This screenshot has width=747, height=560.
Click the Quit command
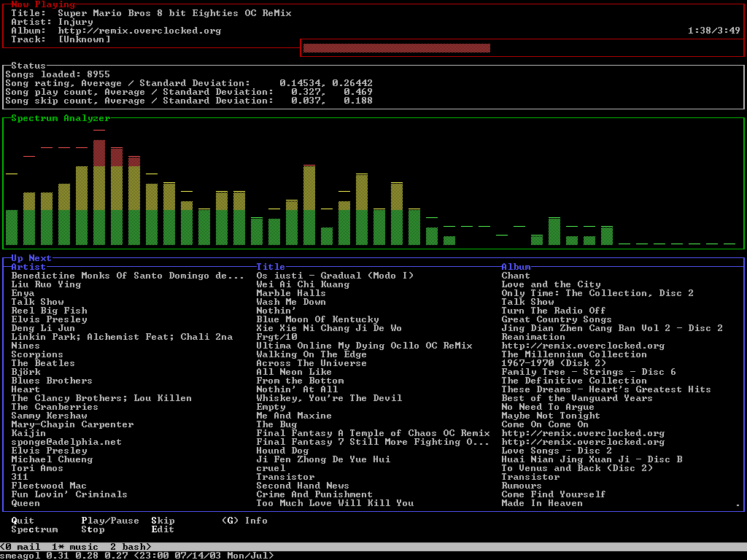tap(23, 521)
